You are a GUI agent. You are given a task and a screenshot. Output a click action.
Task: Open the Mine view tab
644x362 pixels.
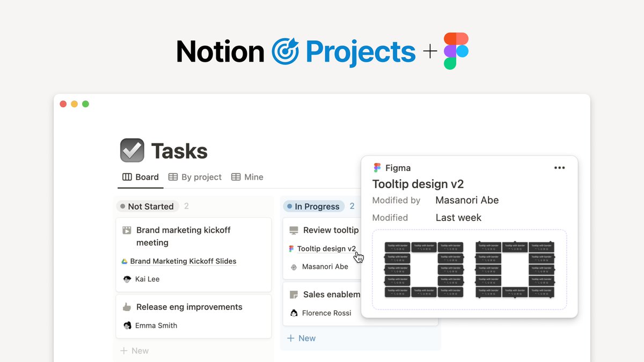tap(247, 177)
